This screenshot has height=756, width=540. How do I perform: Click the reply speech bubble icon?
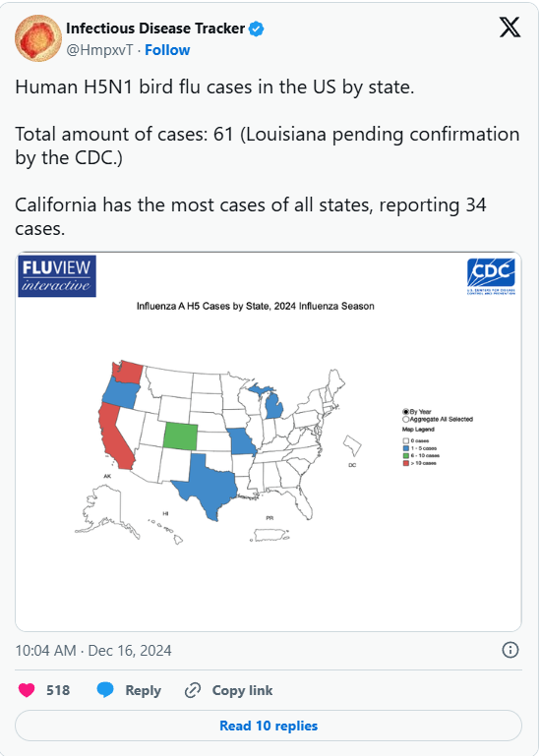coord(105,690)
